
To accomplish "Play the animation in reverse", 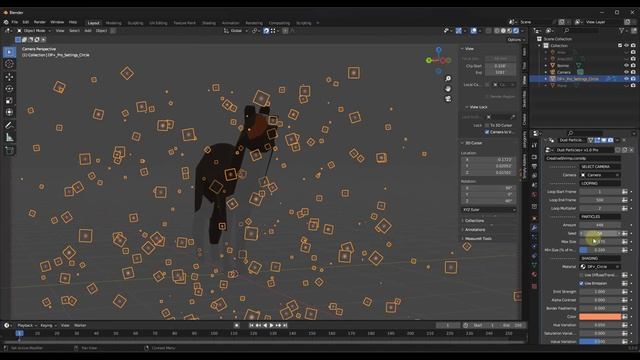I will click(265, 325).
